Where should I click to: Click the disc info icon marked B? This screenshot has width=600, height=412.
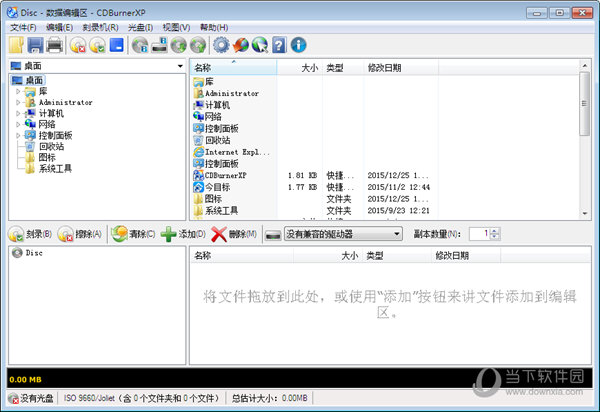140,45
